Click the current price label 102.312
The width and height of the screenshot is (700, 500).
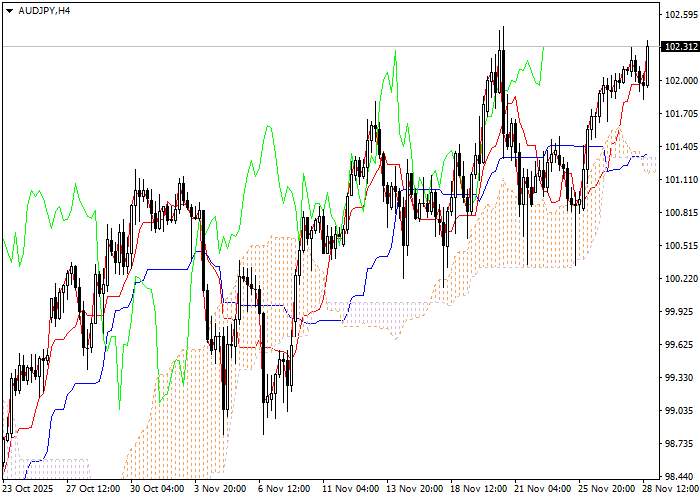tap(680, 47)
